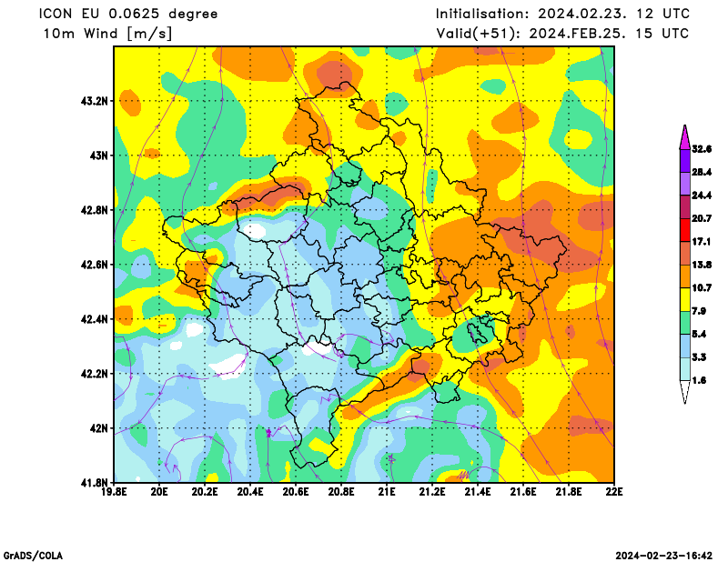Screen dimensions: 728x562
Task: Click the 24.4 legend value
Action: (x=702, y=196)
